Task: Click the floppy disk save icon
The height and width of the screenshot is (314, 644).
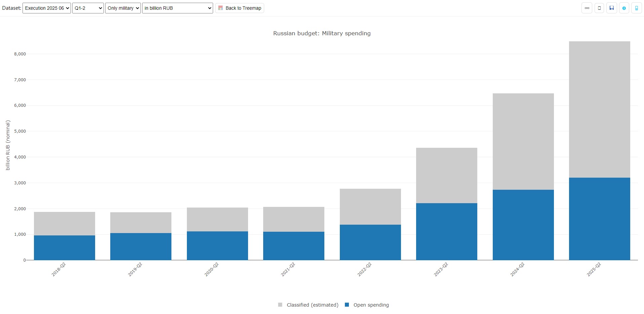Action: 612,8
